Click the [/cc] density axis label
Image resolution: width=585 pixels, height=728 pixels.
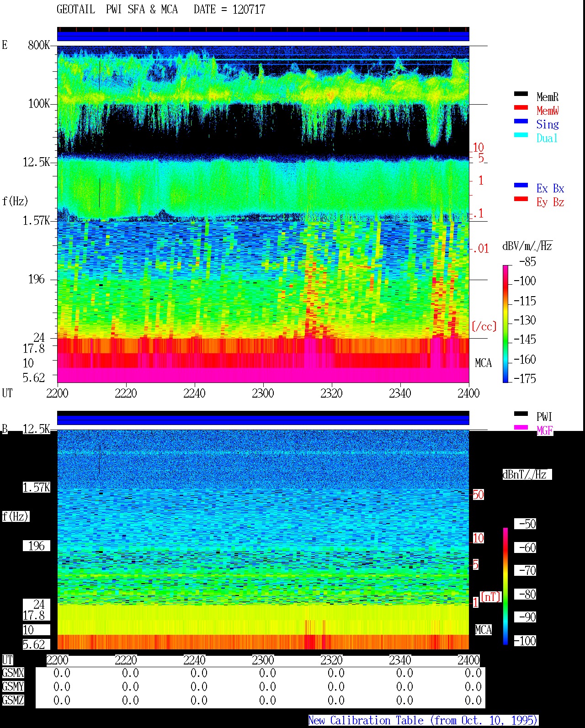click(484, 326)
